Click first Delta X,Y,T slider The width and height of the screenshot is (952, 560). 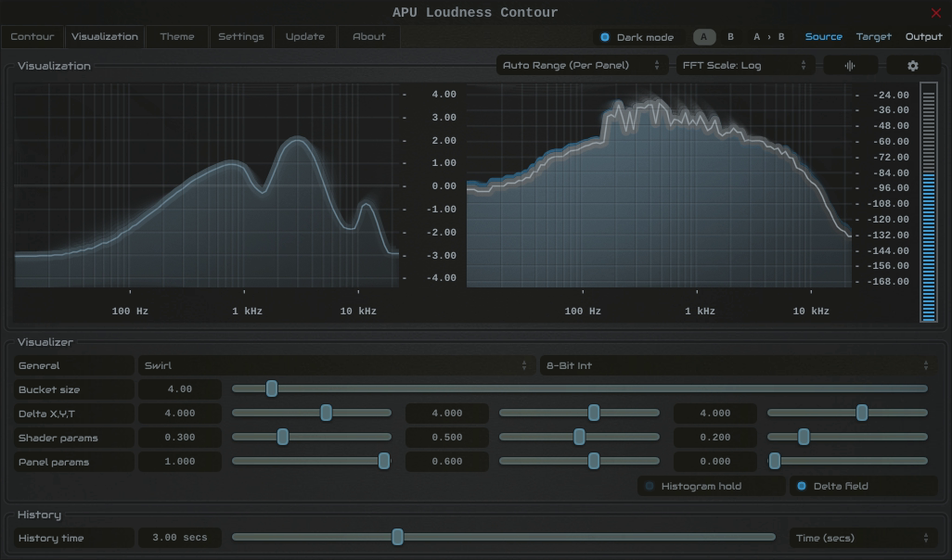312,414
